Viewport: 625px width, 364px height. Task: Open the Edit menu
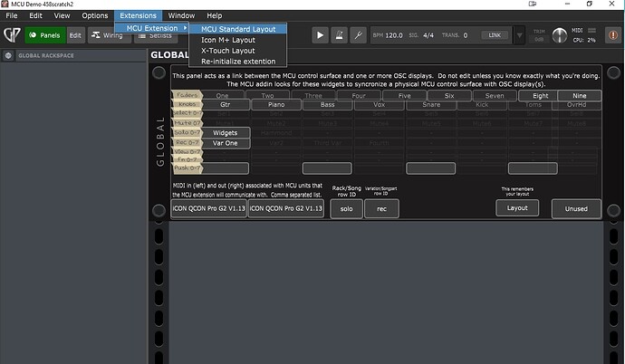(35, 15)
